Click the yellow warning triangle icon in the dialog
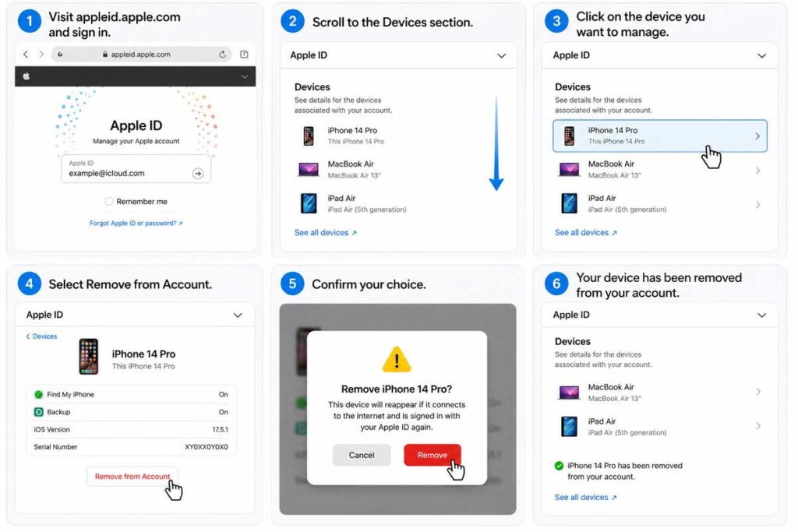Screen dimensions: 798x532 click(397, 359)
